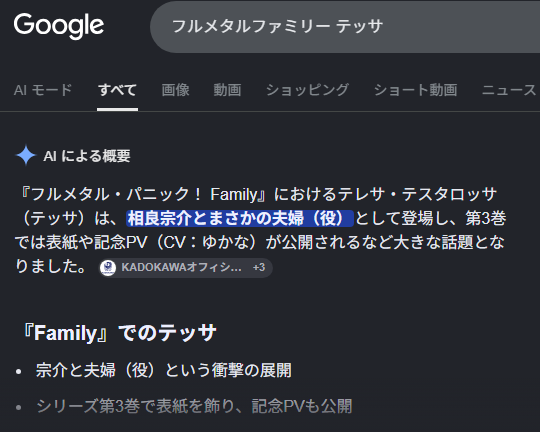Image resolution: width=540 pixels, height=432 pixels.
Task: Click the AI overview sparkle icon
Action: pyautogui.click(x=26, y=155)
